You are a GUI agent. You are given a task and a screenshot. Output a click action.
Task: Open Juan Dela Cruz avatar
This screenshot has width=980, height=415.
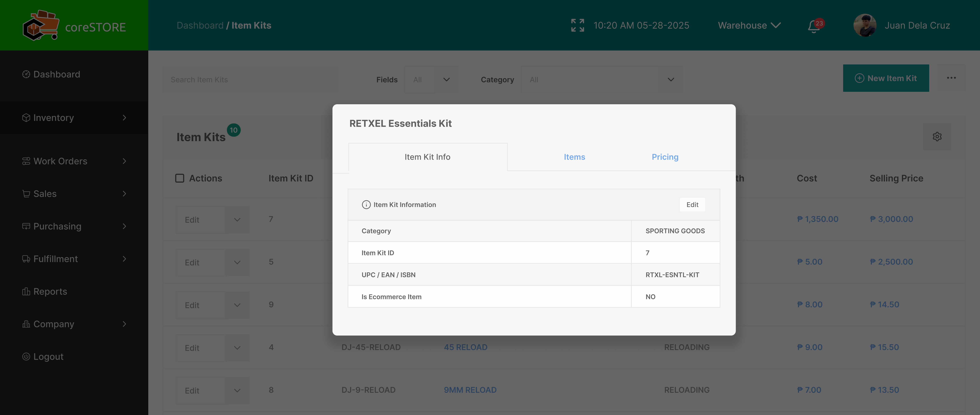[x=865, y=26]
